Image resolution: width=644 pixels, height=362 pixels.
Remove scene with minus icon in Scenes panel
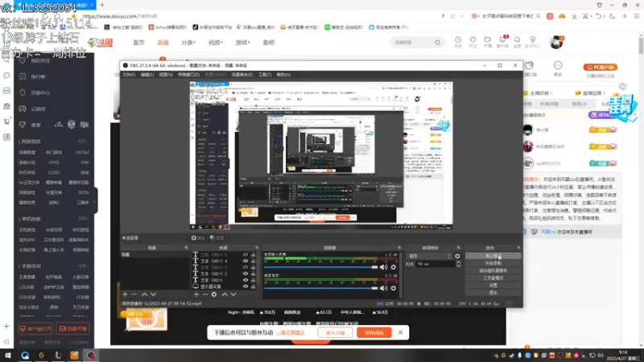tap(134, 294)
